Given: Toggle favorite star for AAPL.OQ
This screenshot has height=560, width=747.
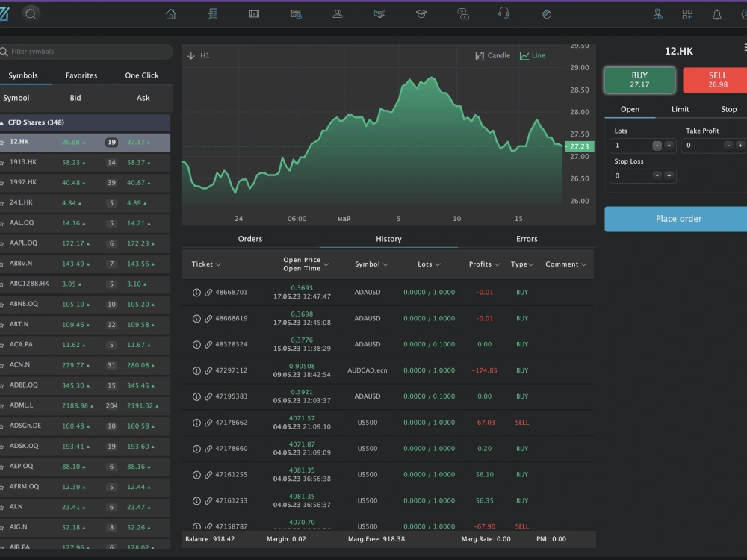Looking at the screenshot, I should (x=2, y=243).
